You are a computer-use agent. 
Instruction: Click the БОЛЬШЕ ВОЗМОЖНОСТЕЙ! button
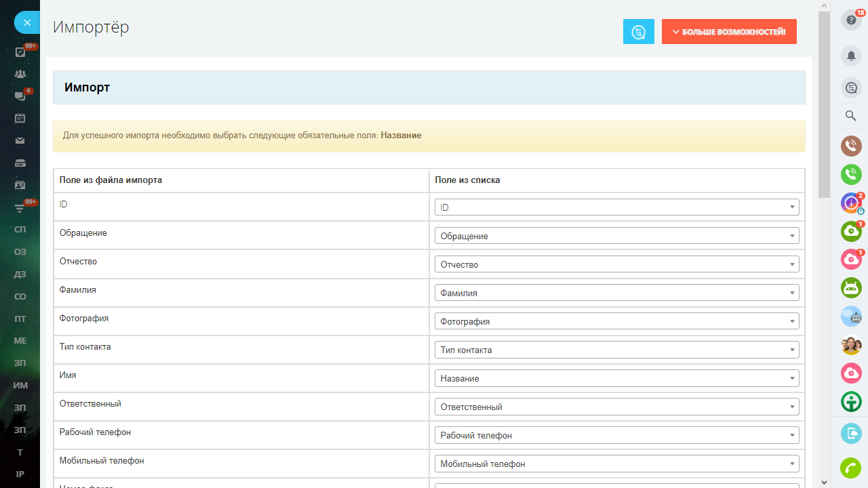coord(729,32)
